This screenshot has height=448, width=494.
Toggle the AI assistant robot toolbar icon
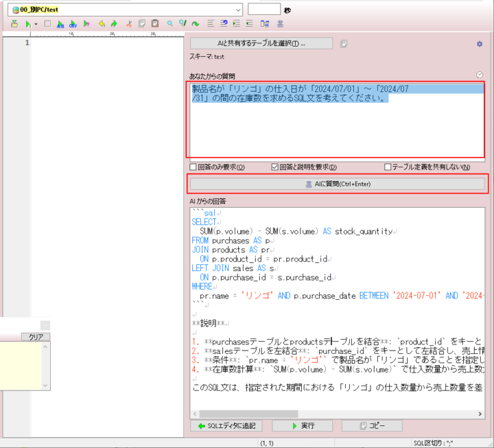(x=280, y=23)
